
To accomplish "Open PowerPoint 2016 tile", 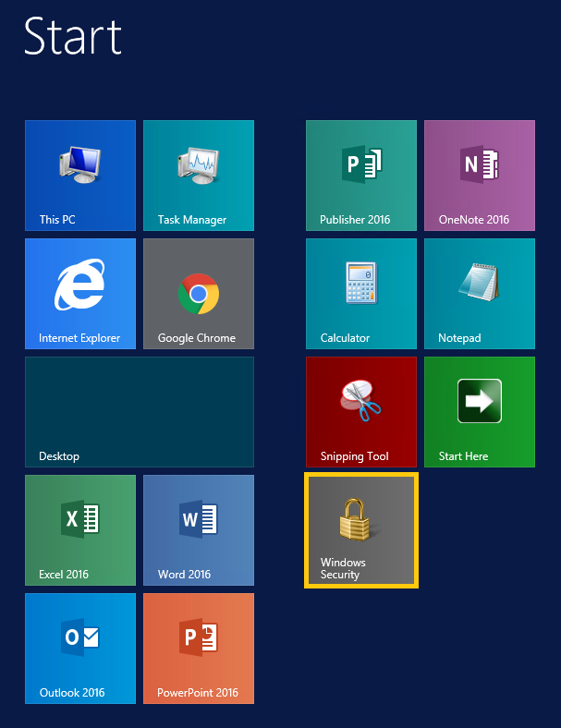I will 199,649.
